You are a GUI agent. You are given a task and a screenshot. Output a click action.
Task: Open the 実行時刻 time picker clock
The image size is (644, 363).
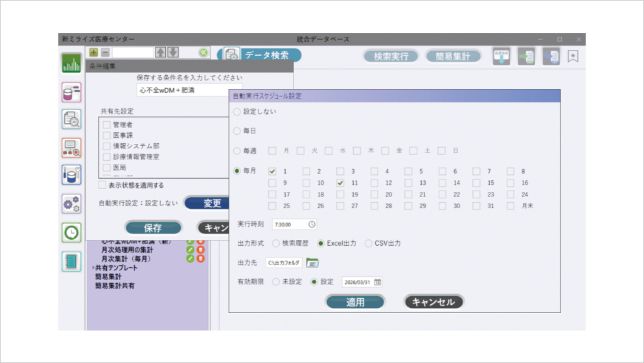tap(312, 224)
